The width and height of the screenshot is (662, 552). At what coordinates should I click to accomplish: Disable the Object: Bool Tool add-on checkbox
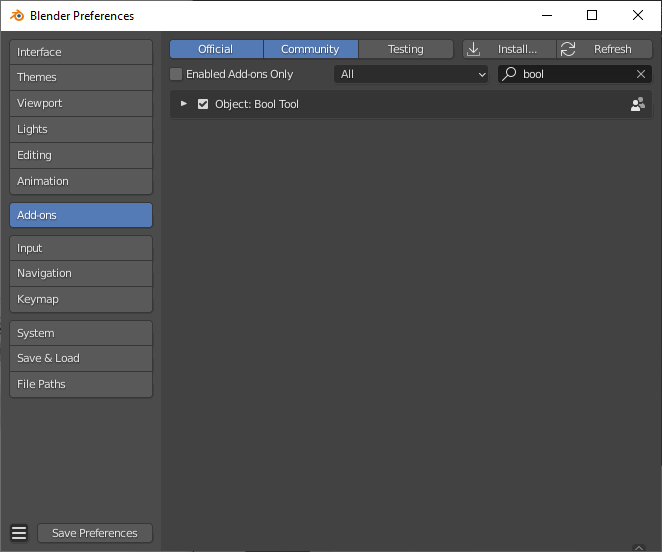pyautogui.click(x=203, y=104)
